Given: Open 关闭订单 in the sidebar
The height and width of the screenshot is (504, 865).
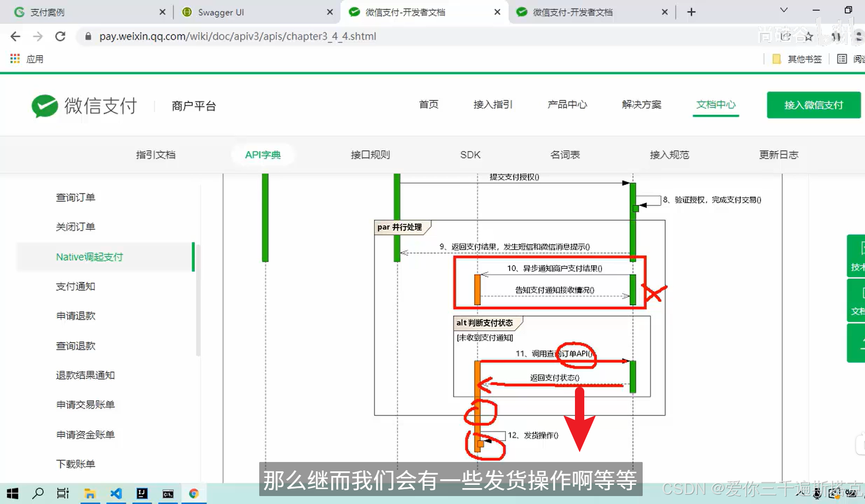Looking at the screenshot, I should (x=76, y=227).
